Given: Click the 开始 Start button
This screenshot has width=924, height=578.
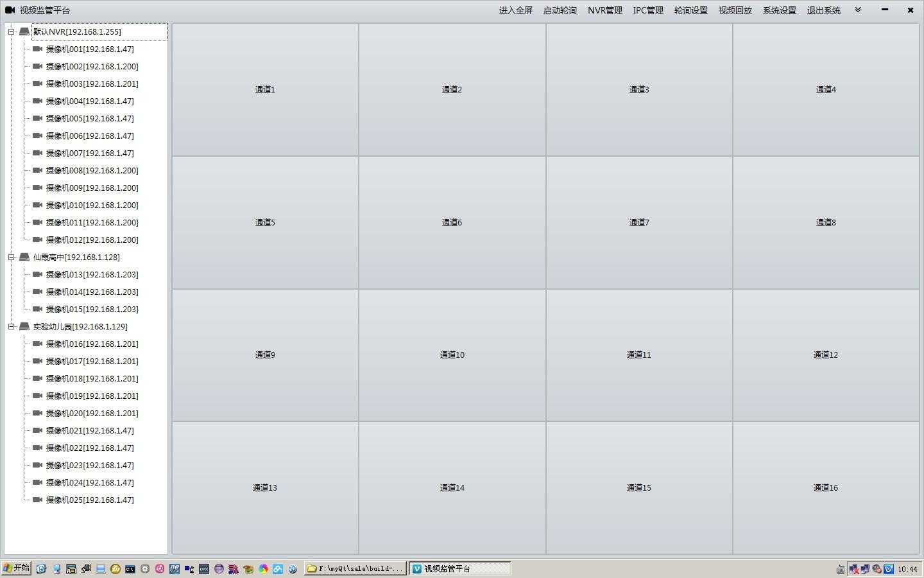Looking at the screenshot, I should (x=17, y=568).
